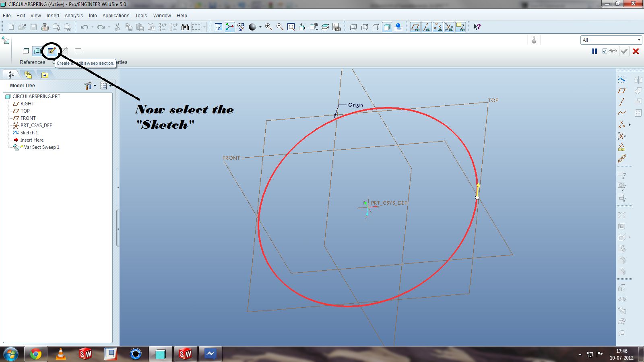Image resolution: width=644 pixels, height=362 pixels.
Task: Select PRT_CSYS_DEF in the model tree
Action: (x=36, y=125)
